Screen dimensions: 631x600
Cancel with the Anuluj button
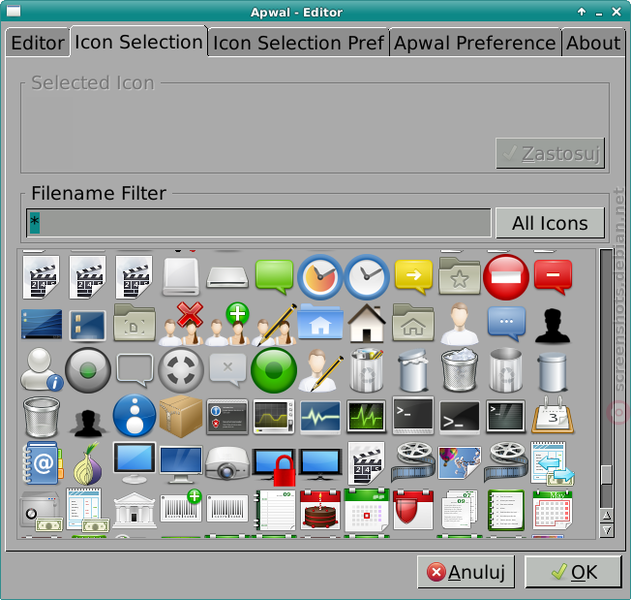tap(466, 572)
